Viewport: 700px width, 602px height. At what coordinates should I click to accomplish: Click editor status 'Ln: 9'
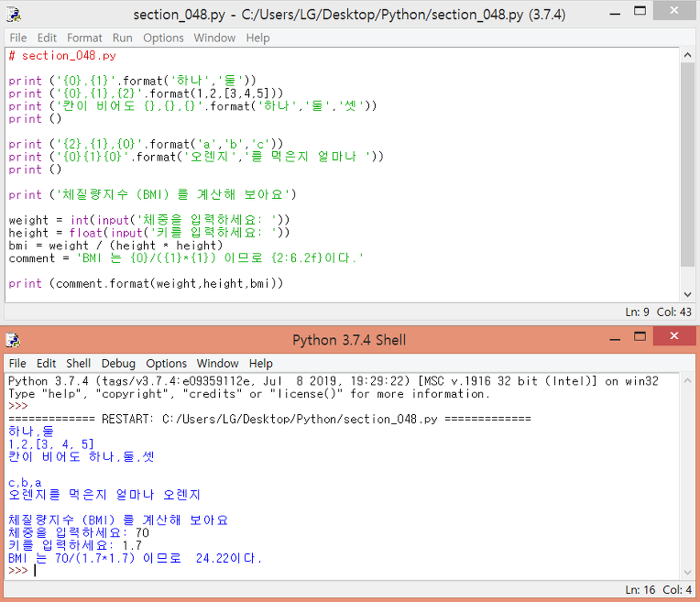(637, 312)
